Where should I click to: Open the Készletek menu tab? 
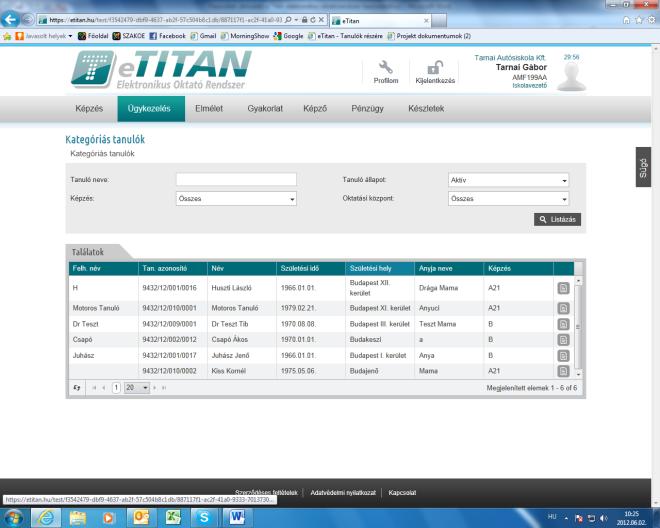pyautogui.click(x=426, y=109)
